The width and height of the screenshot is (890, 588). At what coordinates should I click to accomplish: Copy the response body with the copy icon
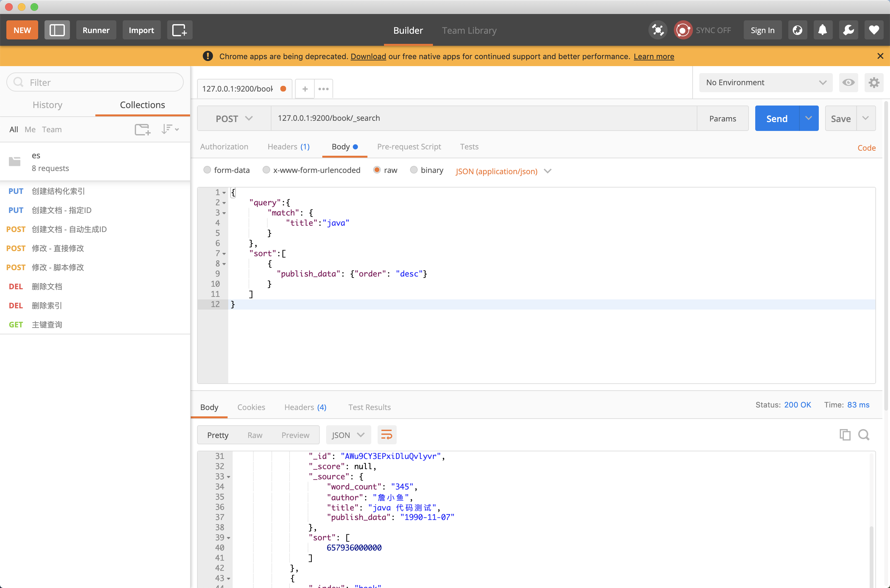[845, 434]
